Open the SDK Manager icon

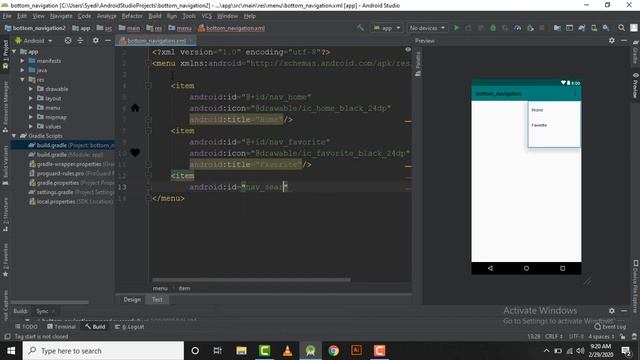tap(606, 28)
